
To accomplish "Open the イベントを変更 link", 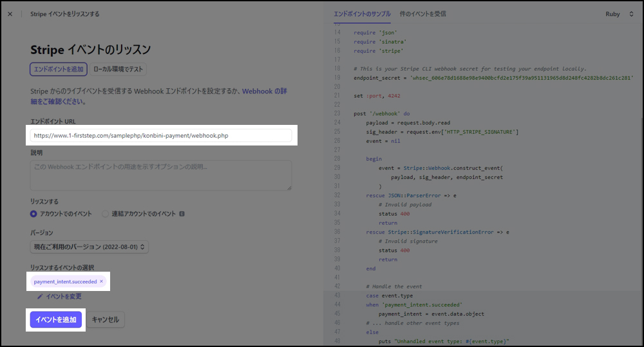I will click(x=63, y=297).
